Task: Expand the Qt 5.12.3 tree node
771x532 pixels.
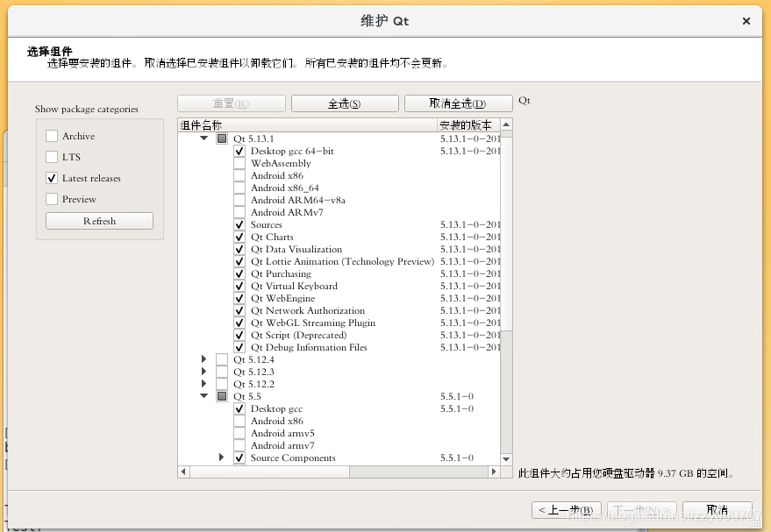Action: click(x=204, y=372)
